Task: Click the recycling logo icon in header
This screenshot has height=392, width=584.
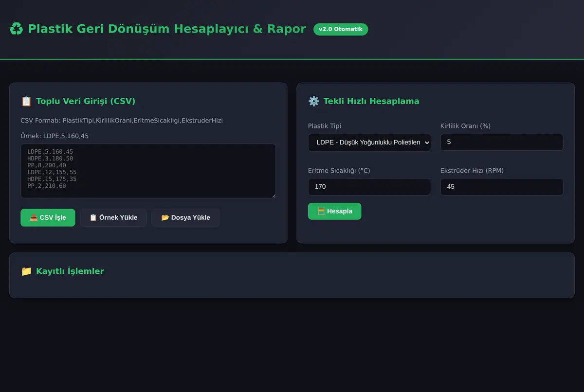Action: pyautogui.click(x=16, y=29)
